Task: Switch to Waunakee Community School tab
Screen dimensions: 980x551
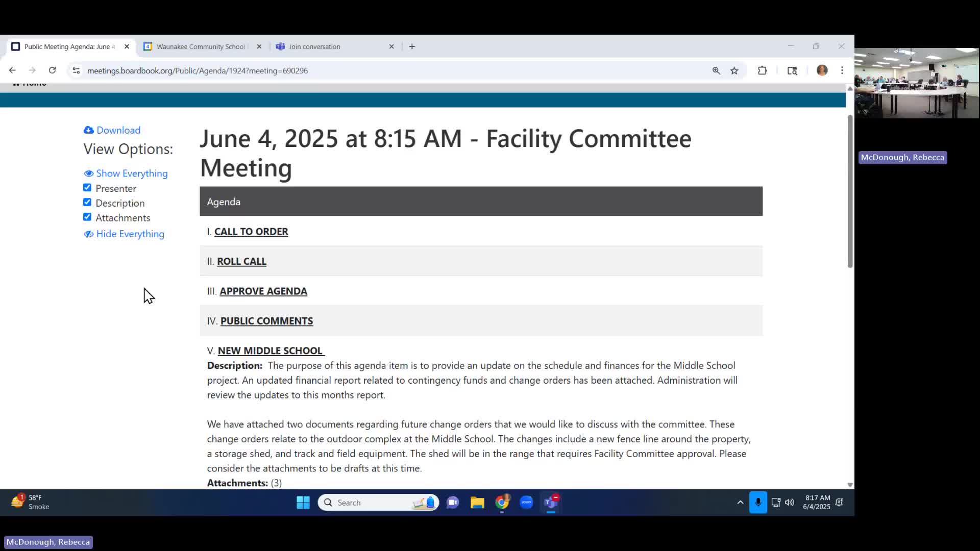Action: 201,46
